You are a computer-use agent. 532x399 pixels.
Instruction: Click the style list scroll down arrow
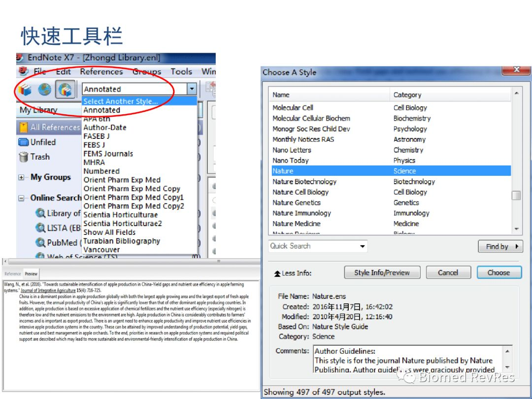click(x=516, y=229)
